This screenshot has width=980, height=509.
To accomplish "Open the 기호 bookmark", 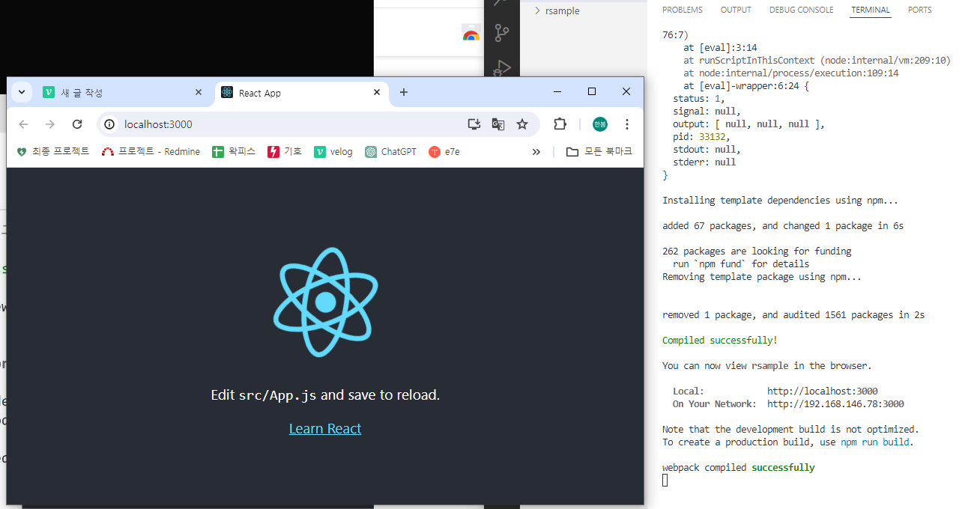I will coord(285,151).
